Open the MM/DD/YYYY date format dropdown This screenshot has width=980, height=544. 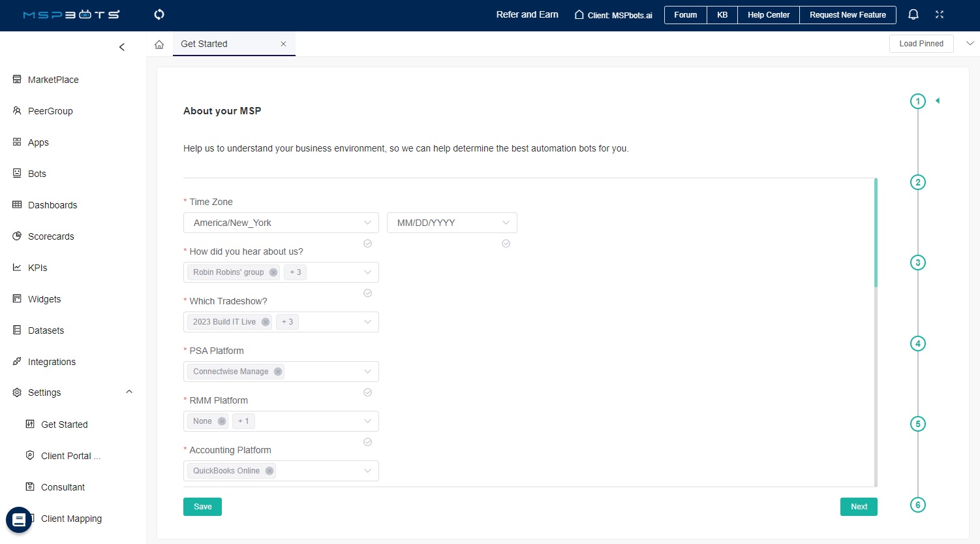[x=452, y=223]
